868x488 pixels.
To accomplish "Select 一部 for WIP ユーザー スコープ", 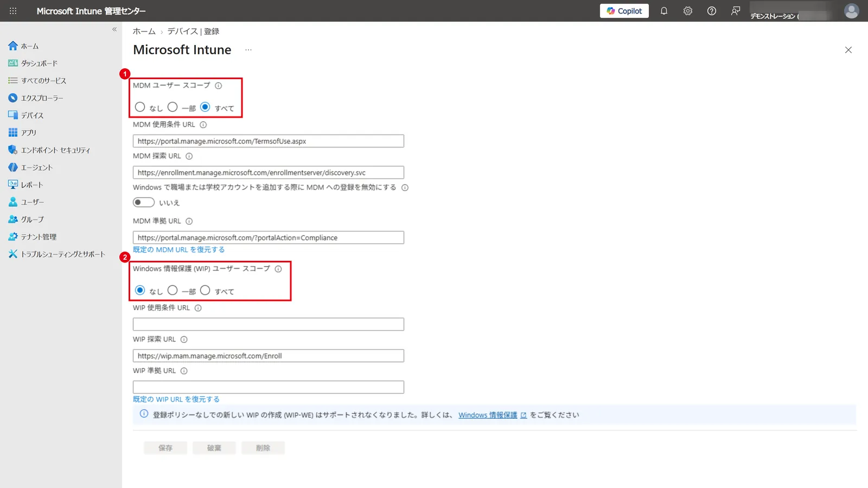I will point(173,291).
